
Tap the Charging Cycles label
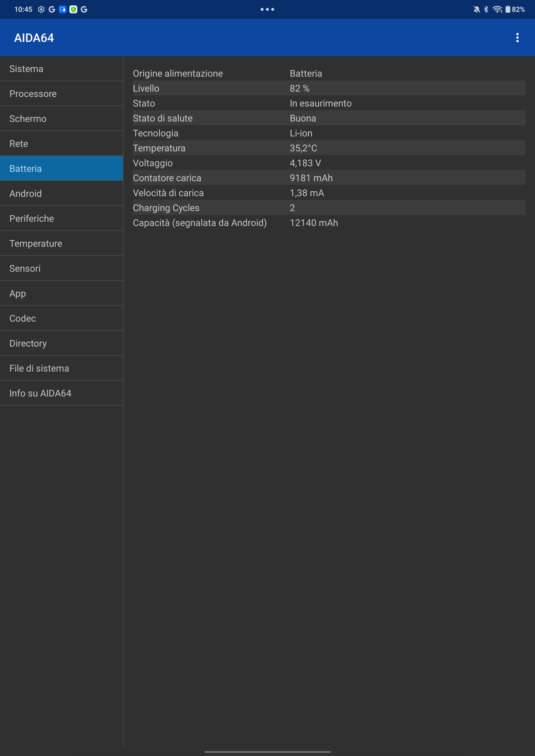pyautogui.click(x=166, y=208)
